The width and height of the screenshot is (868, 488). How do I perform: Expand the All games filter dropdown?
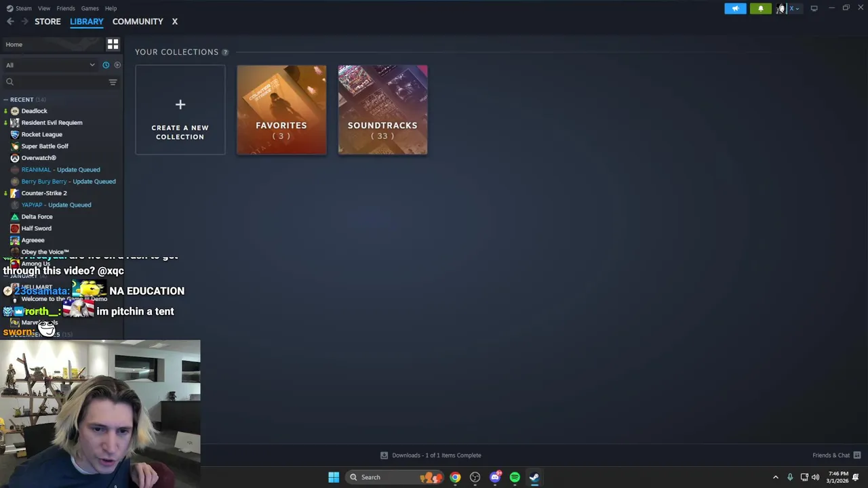click(50, 65)
